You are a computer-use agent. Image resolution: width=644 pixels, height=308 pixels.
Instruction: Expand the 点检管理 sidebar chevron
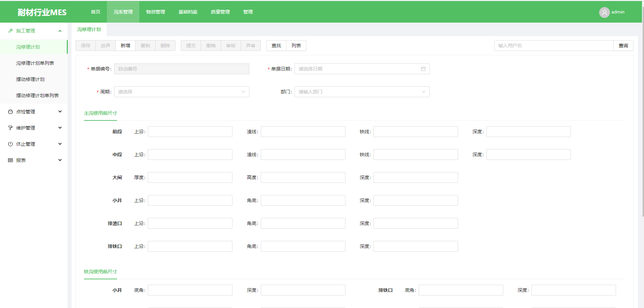pos(60,112)
